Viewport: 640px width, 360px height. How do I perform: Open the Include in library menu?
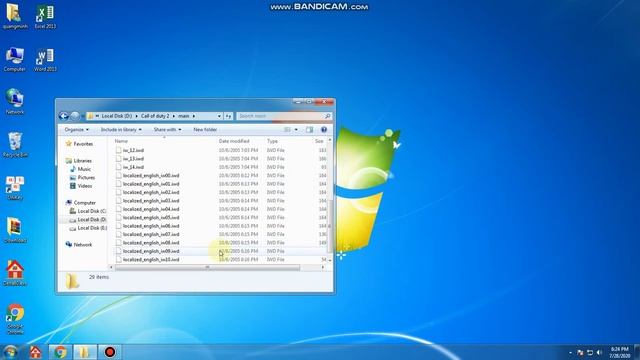[x=121, y=129]
